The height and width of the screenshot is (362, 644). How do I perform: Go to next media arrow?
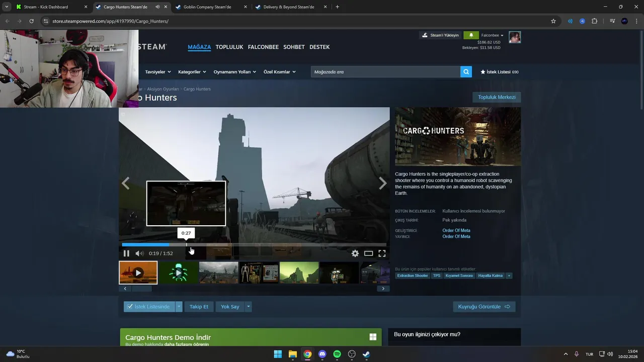tap(382, 184)
